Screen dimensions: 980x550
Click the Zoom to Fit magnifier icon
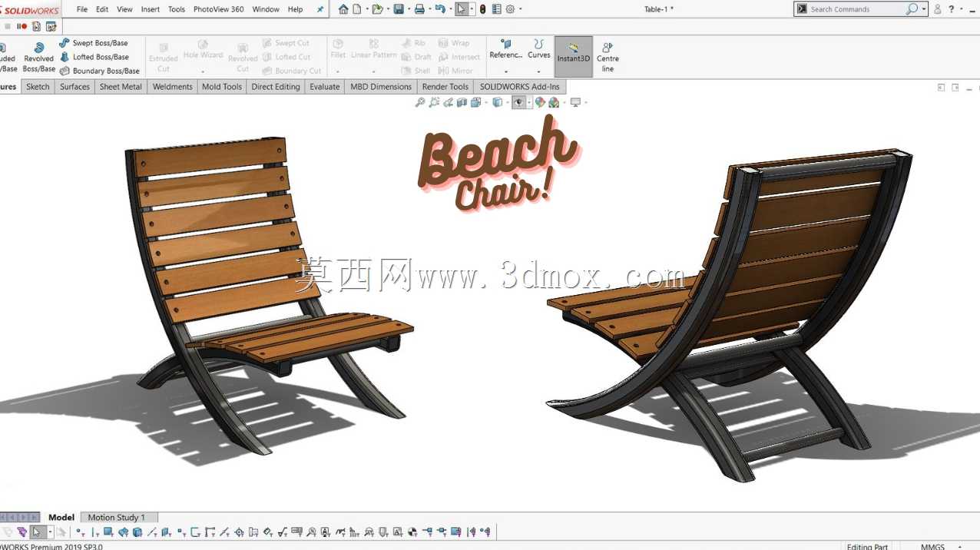[420, 102]
